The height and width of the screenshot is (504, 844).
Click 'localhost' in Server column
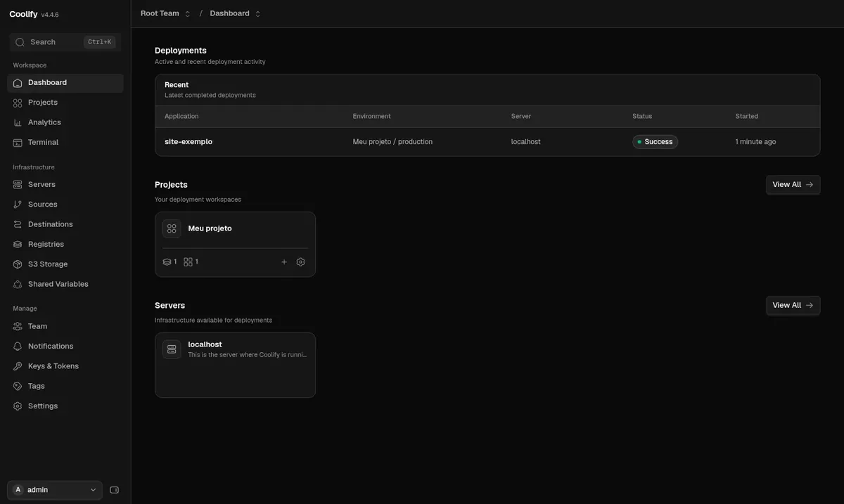click(525, 142)
